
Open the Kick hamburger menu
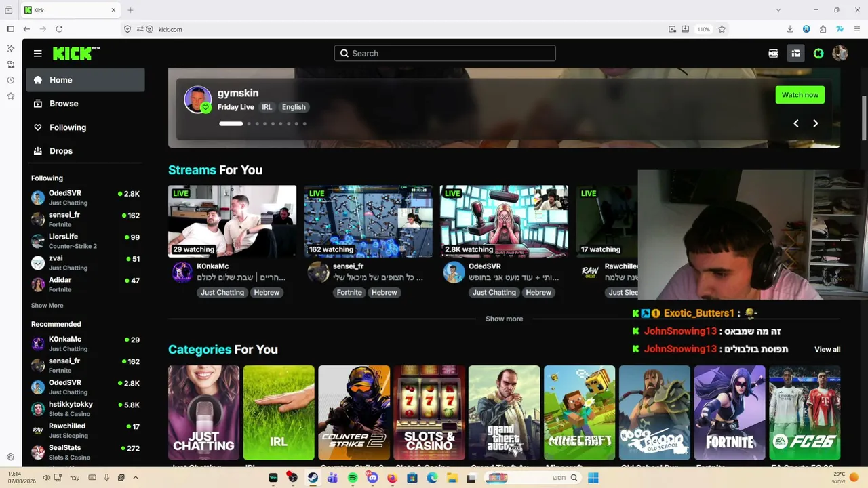(38, 54)
